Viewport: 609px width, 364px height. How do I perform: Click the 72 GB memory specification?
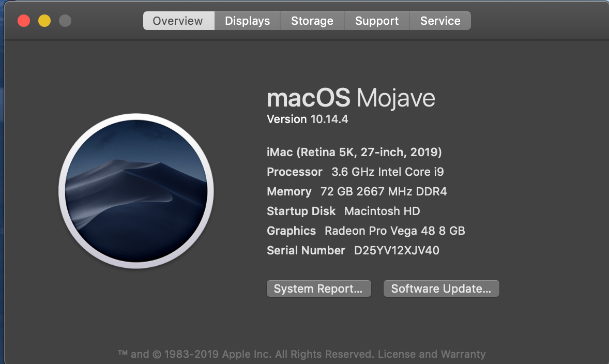(x=384, y=192)
